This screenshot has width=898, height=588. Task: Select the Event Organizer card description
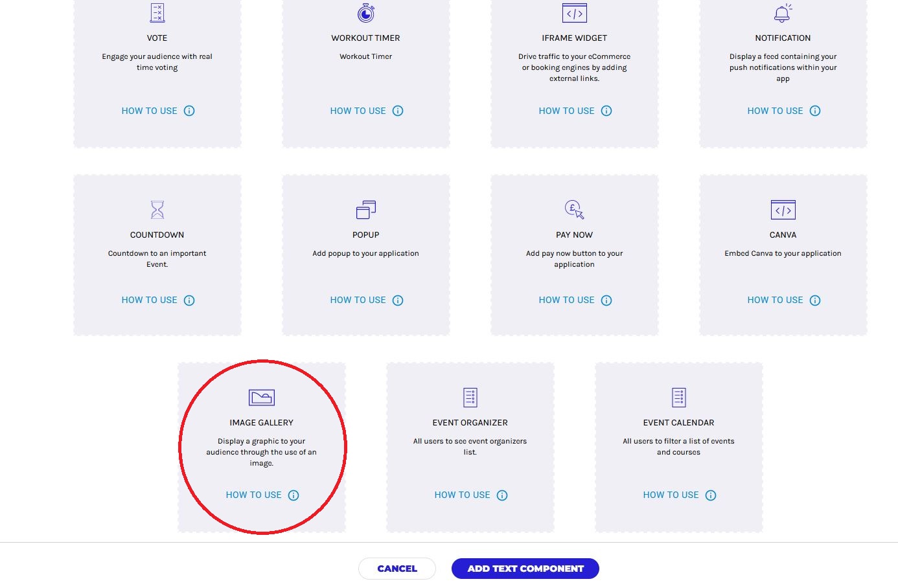470,447
